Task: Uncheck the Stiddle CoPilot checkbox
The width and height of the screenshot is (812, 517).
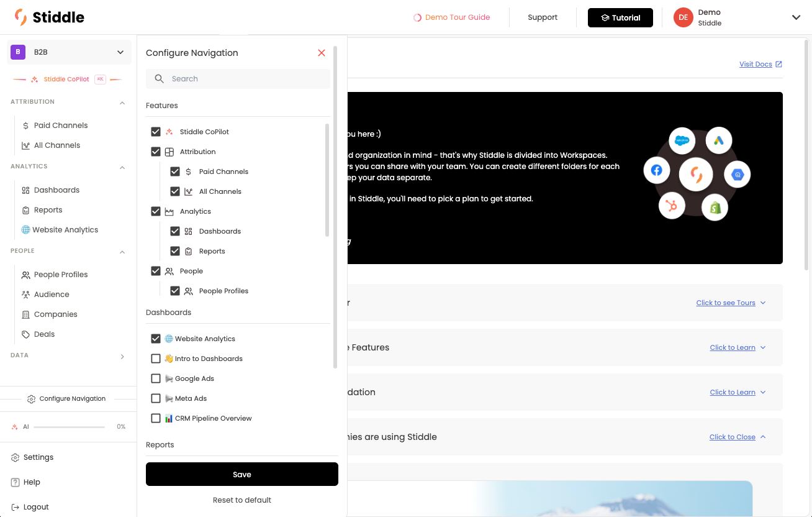Action: click(x=156, y=132)
